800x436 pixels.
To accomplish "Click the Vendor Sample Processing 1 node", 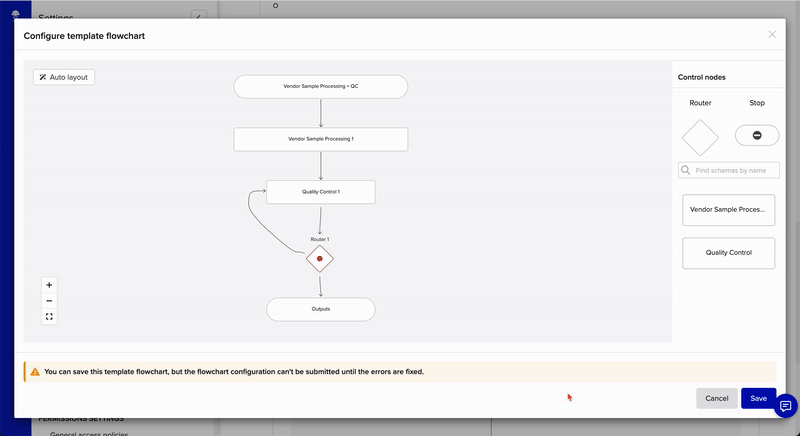I will tap(320, 139).
